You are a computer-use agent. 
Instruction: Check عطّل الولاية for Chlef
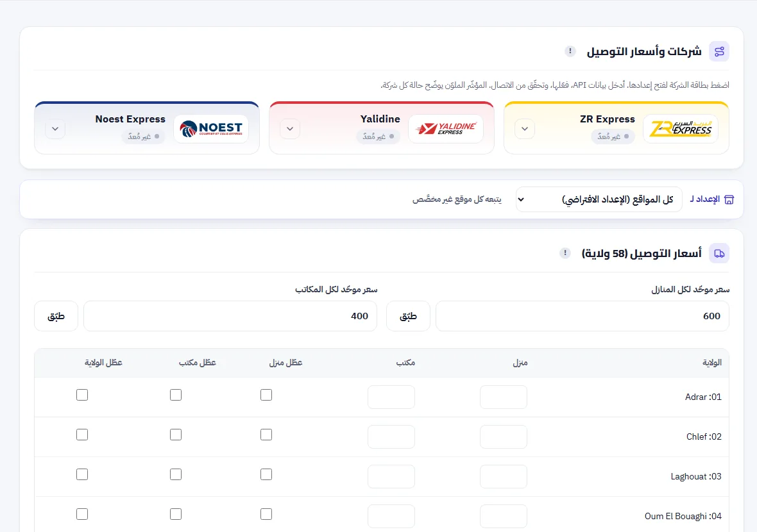[x=82, y=435]
